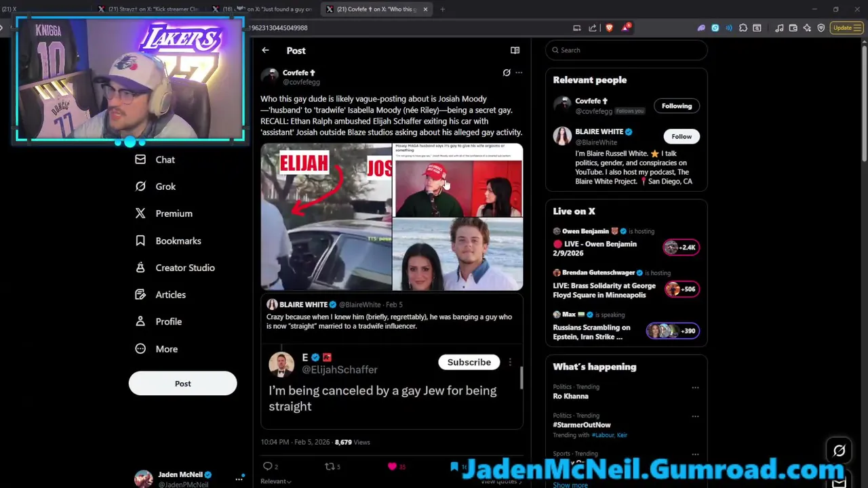The image size is (868, 488).
Task: Click the music note toolbar icon
Action: (779, 28)
